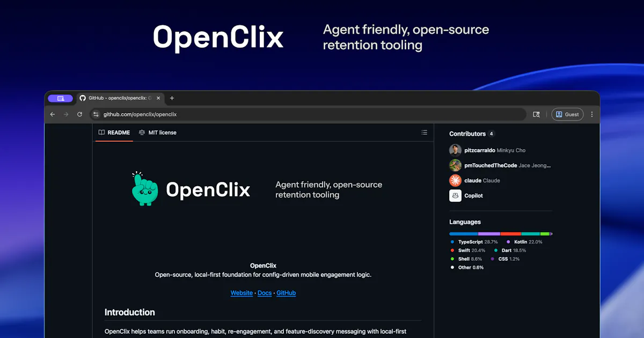Go back with the browser back arrow
The height and width of the screenshot is (338, 644).
(53, 114)
